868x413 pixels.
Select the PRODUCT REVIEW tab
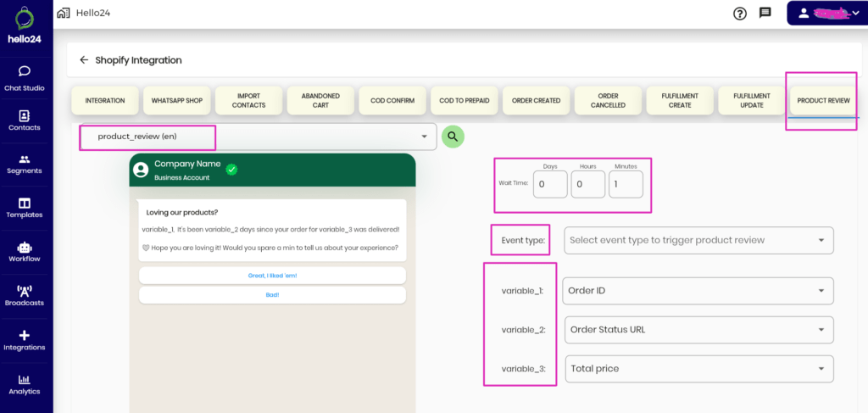pos(823,101)
